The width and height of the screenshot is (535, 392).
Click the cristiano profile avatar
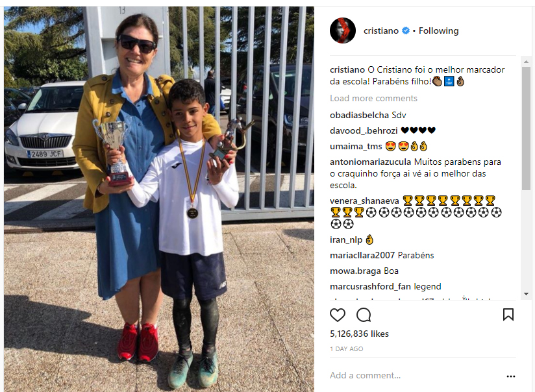tap(343, 31)
